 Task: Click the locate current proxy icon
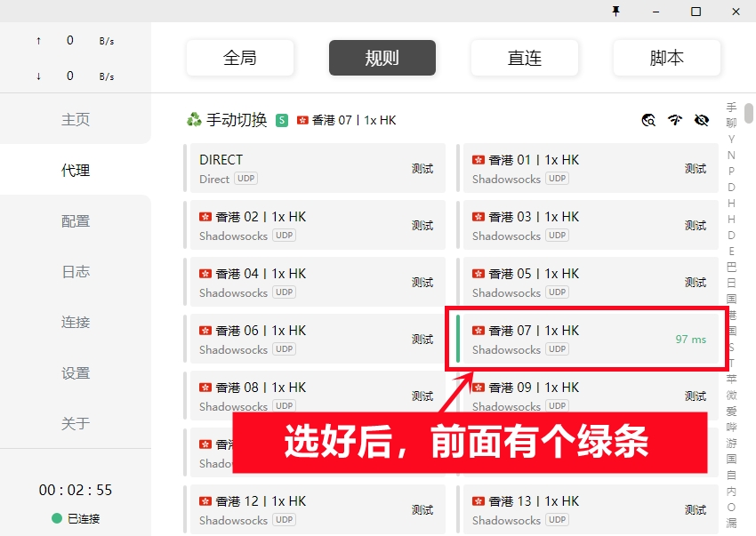(648, 120)
